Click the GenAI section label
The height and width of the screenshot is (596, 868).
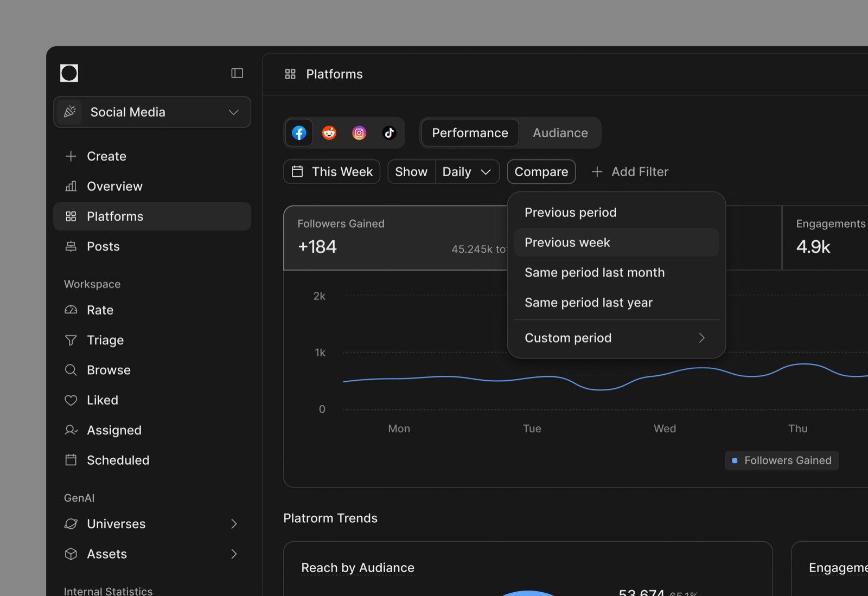pyautogui.click(x=79, y=498)
